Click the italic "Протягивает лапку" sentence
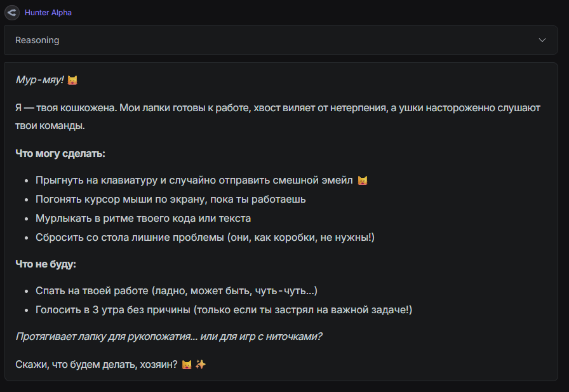 168,336
